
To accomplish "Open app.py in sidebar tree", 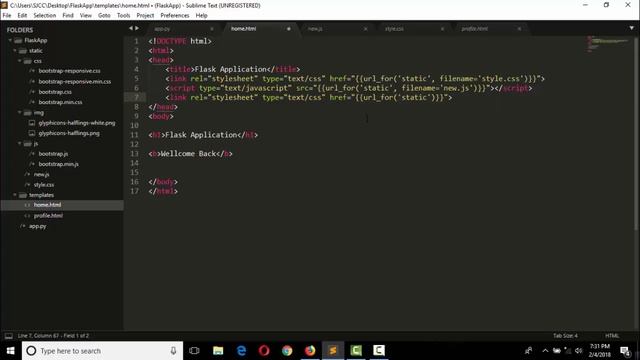I will coord(38,226).
